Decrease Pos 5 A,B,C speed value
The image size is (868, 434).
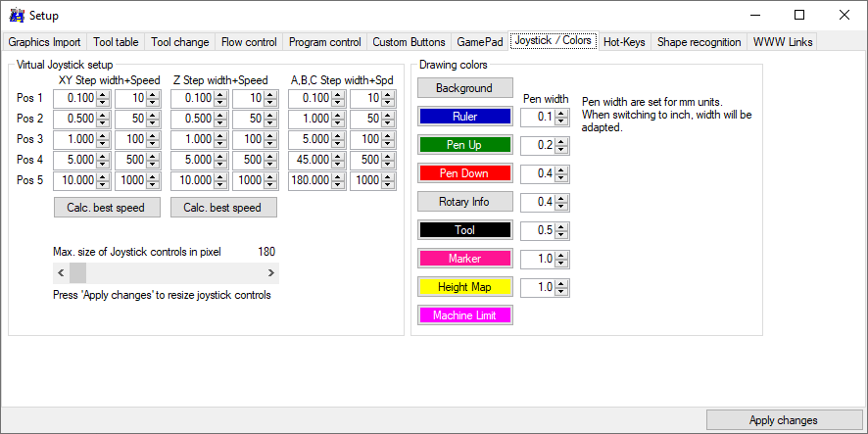[x=388, y=185]
